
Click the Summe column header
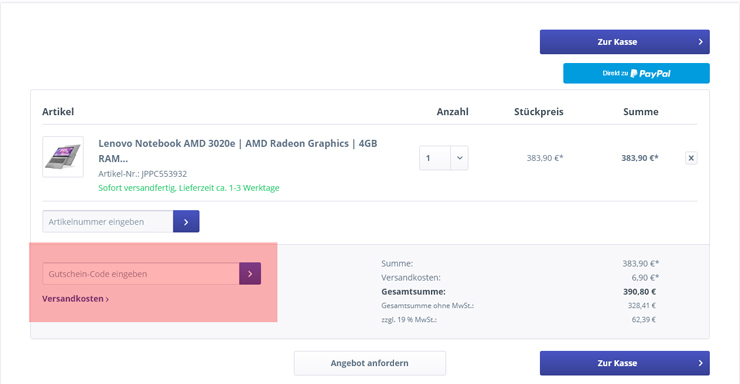point(640,112)
